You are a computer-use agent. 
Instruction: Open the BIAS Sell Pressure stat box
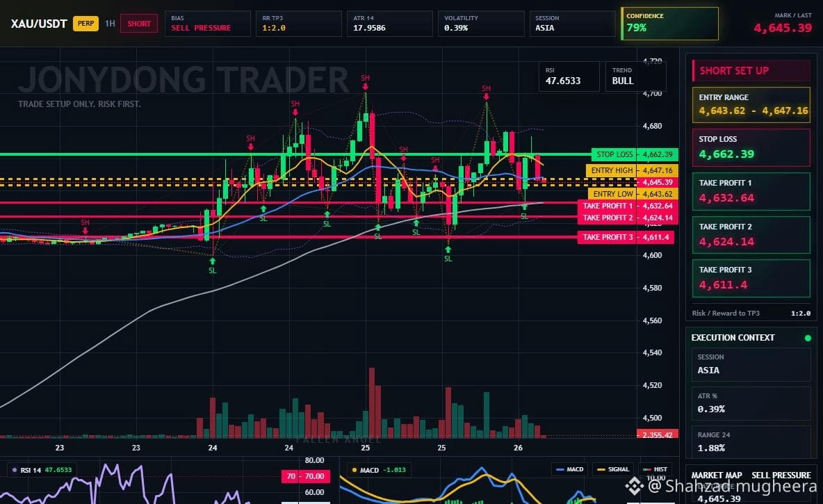point(207,24)
